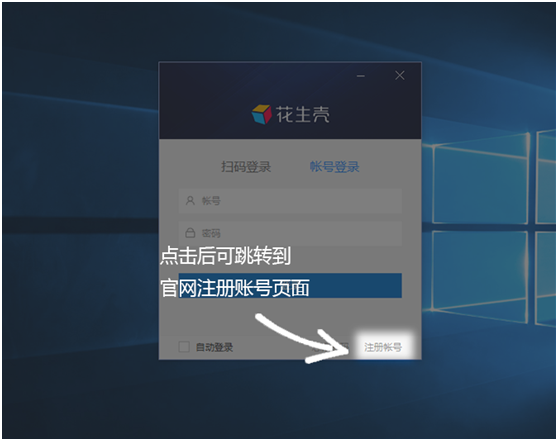Click the 官网注册账号页面 annotation text
The height and width of the screenshot is (441, 558).
tap(235, 288)
